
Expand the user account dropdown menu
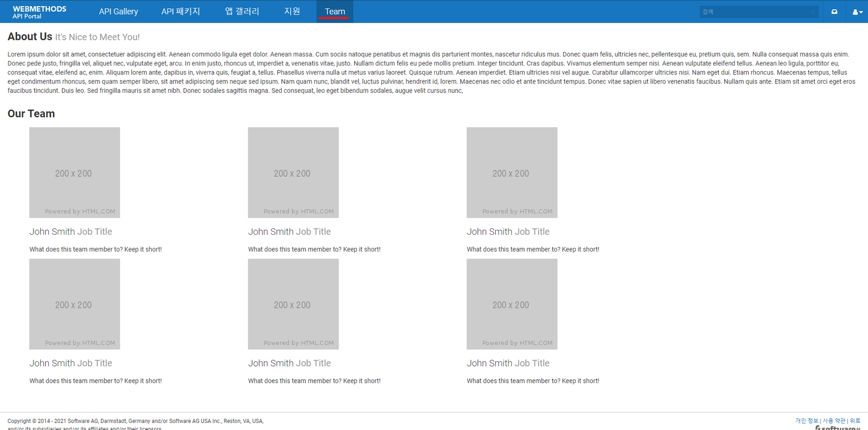(857, 11)
